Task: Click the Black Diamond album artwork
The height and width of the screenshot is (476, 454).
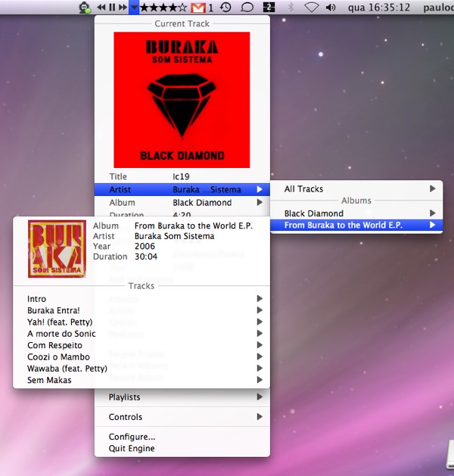Action: tap(182, 100)
